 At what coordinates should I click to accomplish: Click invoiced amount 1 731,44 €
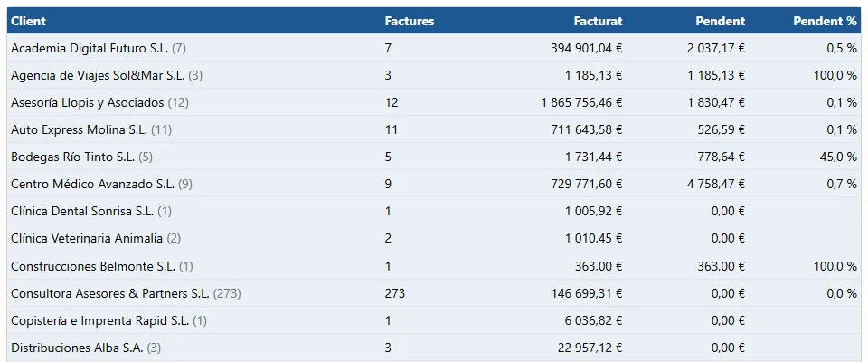pyautogui.click(x=594, y=157)
